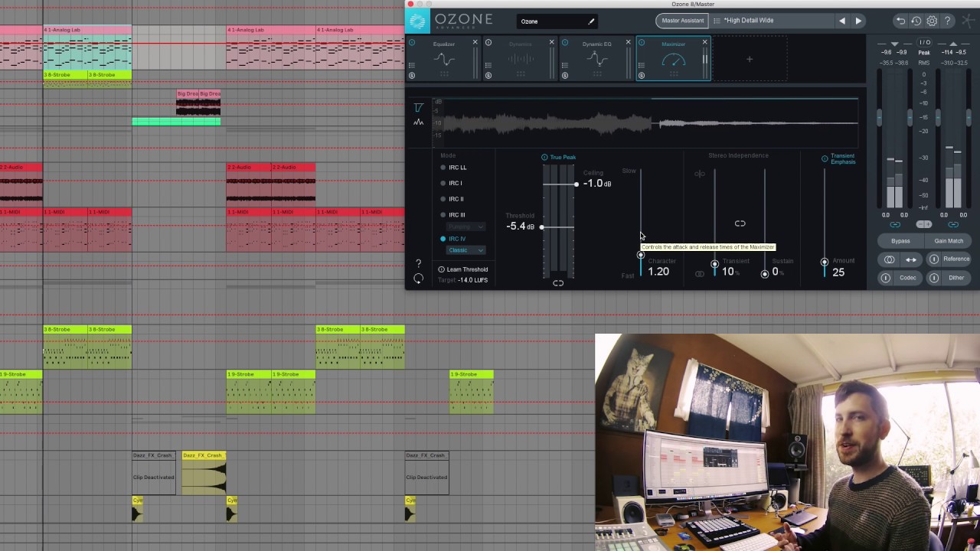980x551 pixels.
Task: Click Gain Match button
Action: [949, 241]
